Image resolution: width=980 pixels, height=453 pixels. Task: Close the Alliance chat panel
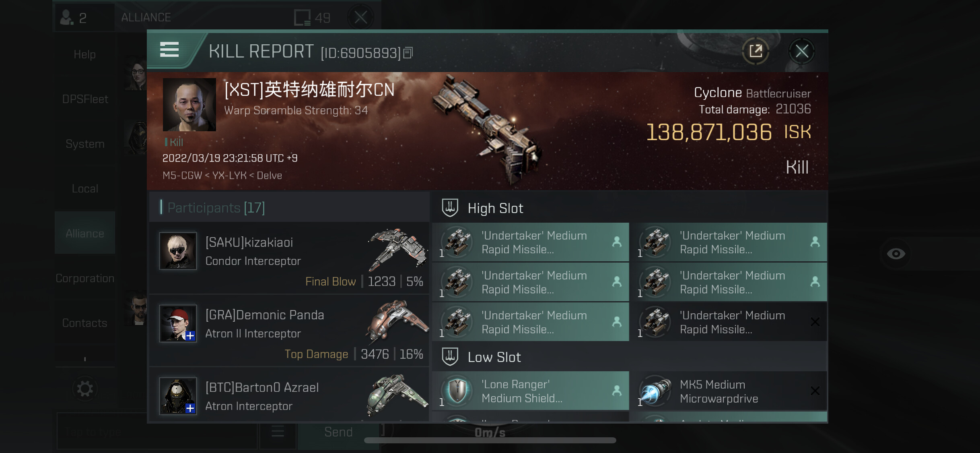[360, 17]
